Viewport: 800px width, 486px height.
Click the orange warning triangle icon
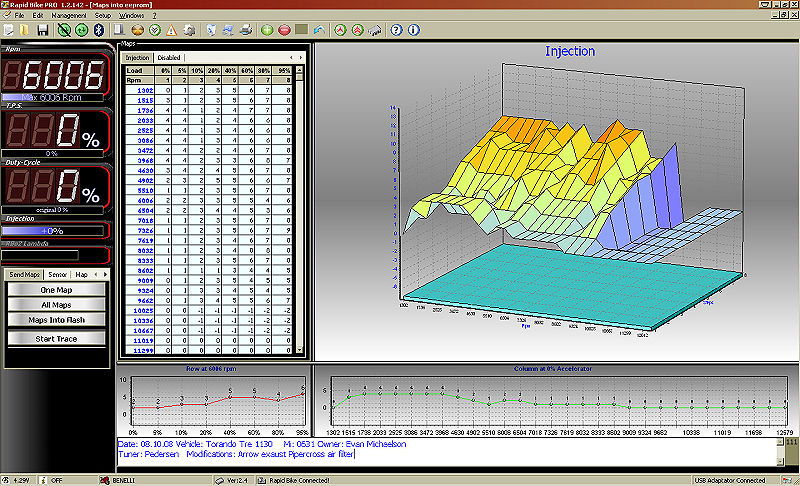(171, 31)
